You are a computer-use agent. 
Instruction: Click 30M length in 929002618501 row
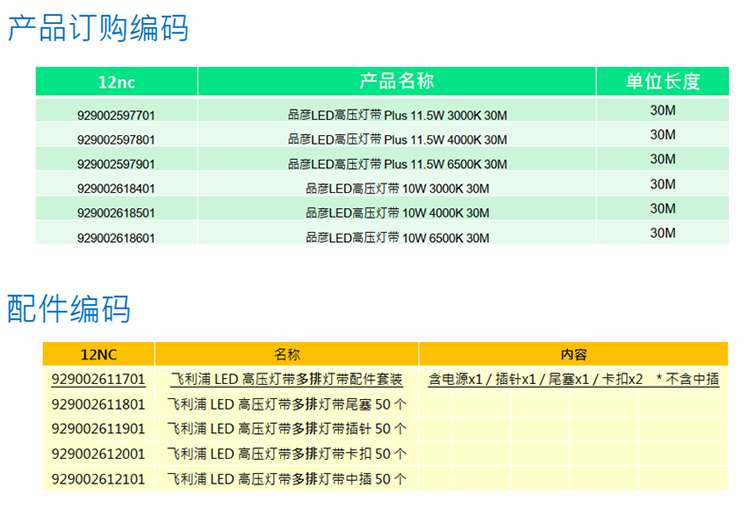click(663, 209)
